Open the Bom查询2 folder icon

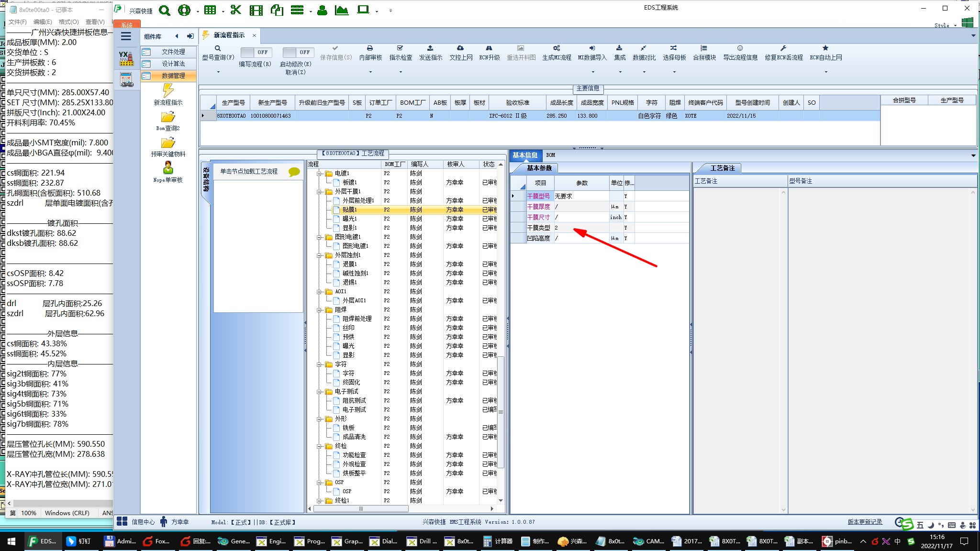tap(168, 117)
